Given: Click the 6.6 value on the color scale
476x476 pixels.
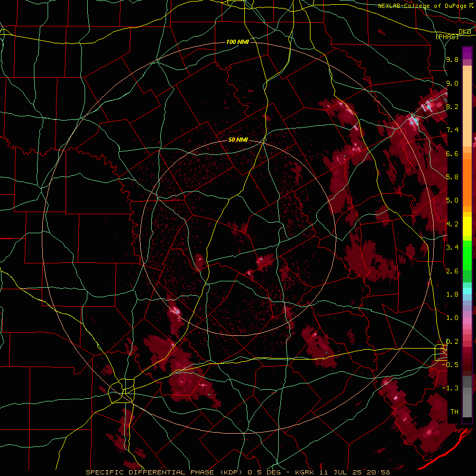Looking at the screenshot, I should point(452,153).
